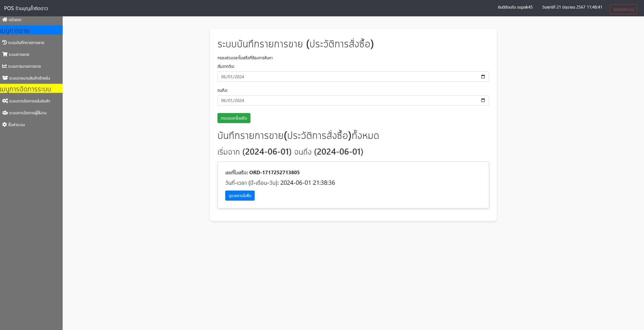Click the warehouse management gears icon
Image resolution: width=644 pixels, height=330 pixels.
coord(5,101)
